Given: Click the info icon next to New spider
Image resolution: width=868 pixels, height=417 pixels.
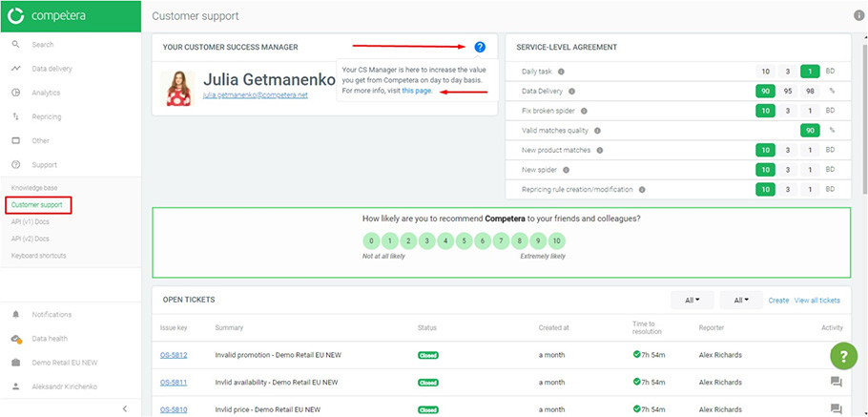Looking at the screenshot, I should coord(567,170).
